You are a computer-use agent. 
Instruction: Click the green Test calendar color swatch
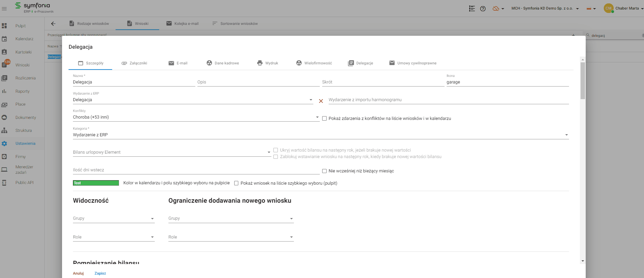coord(96,183)
